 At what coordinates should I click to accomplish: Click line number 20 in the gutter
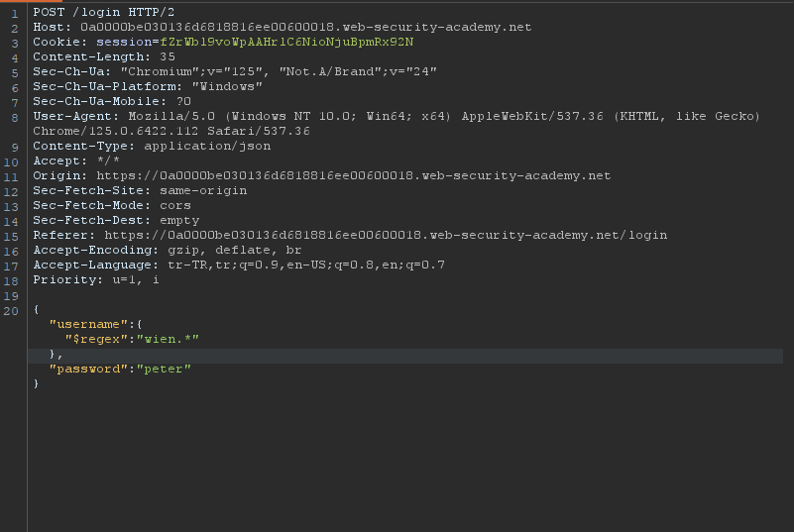(x=11, y=311)
